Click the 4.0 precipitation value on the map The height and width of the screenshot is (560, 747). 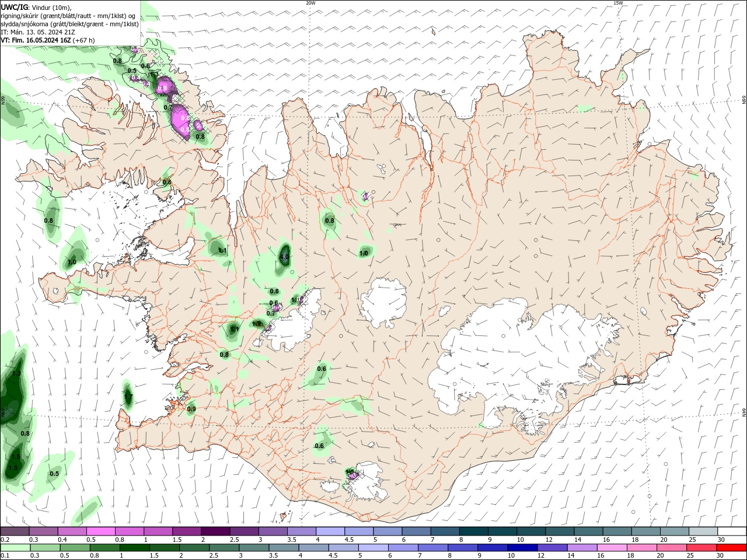[285, 257]
